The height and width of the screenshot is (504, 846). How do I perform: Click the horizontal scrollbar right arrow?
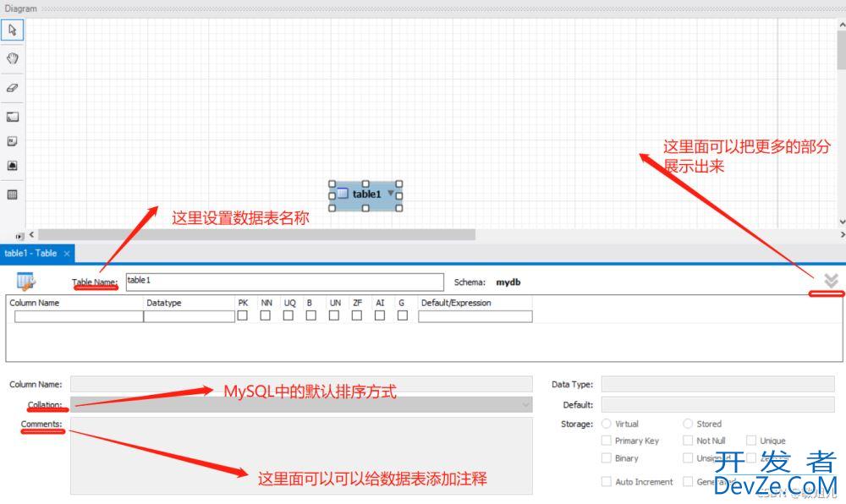842,234
